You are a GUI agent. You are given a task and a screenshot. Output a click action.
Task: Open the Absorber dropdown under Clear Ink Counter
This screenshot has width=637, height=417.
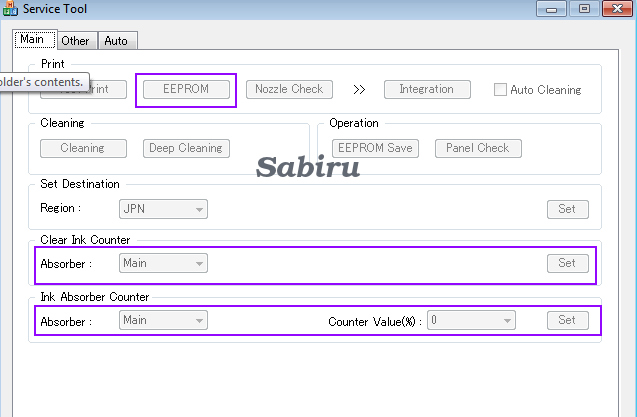[x=163, y=263]
